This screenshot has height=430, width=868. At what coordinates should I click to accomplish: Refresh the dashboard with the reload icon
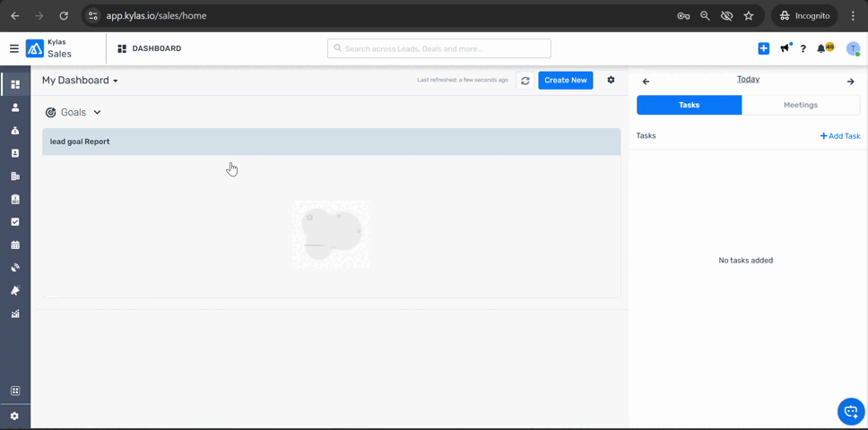[525, 81]
